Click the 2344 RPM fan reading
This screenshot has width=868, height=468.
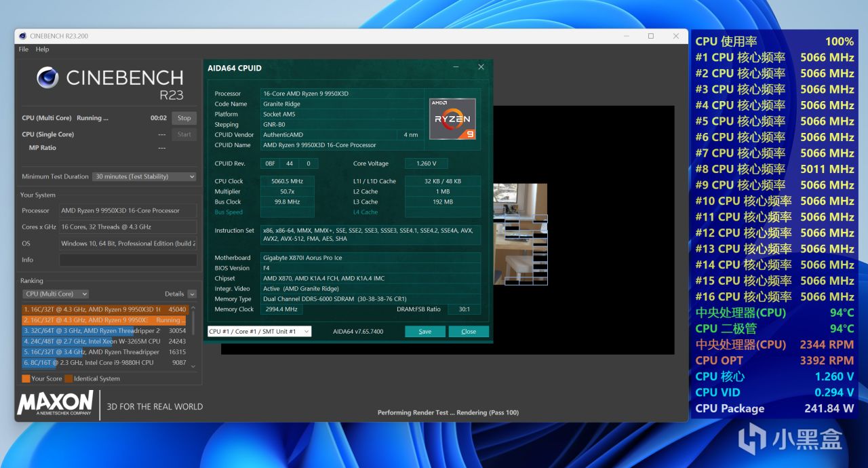827,345
